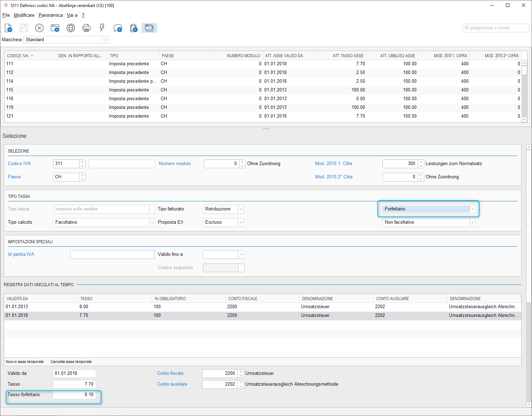Viewport: 532px width, 416px height.
Task: Select table row with Codice IVA 115
Action: point(263,90)
